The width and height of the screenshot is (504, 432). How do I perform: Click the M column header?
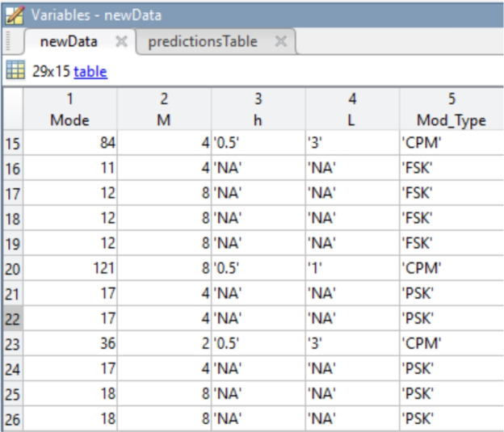coord(164,110)
